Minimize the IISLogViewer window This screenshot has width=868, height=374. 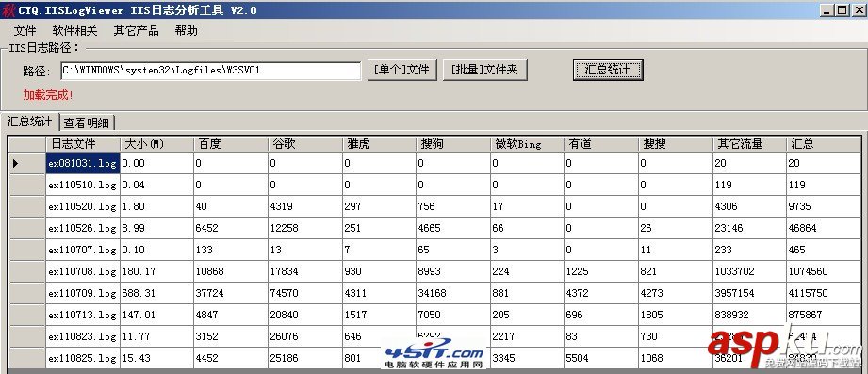click(827, 10)
